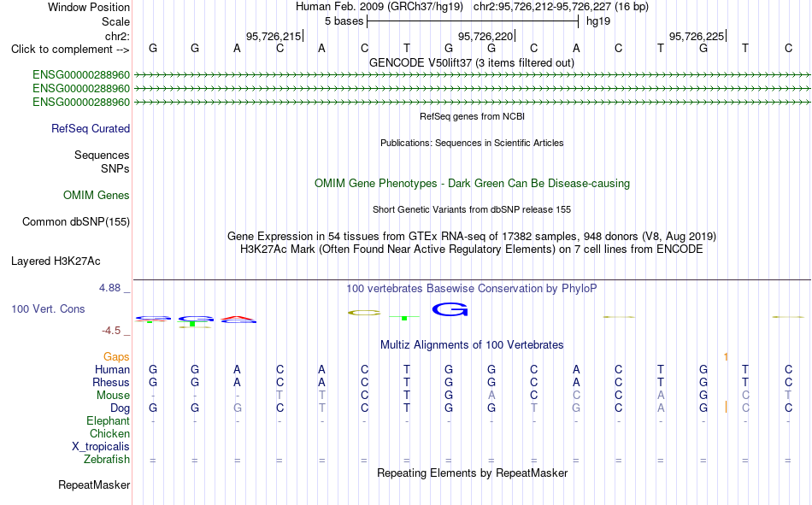This screenshot has height=505, width=812.
Task: Click the 'Common dbSNP(155)' track label
Action: 75,221
